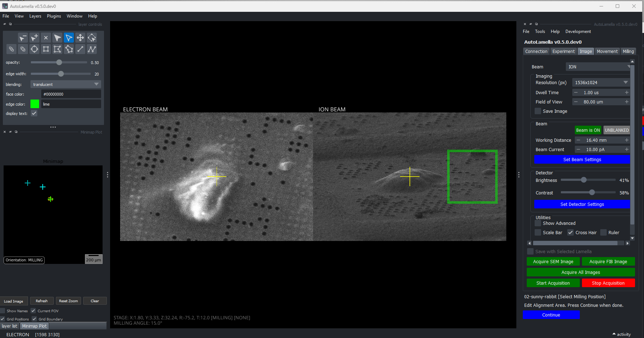Screen dimensions: 644x338
Task: Click the delete selected shapes icon
Action: (46, 38)
